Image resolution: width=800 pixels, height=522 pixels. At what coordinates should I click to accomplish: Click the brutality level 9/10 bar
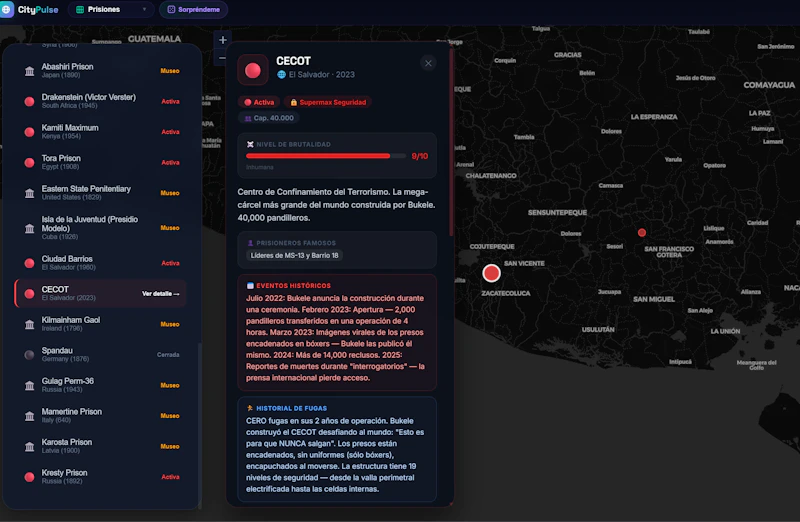[326, 156]
